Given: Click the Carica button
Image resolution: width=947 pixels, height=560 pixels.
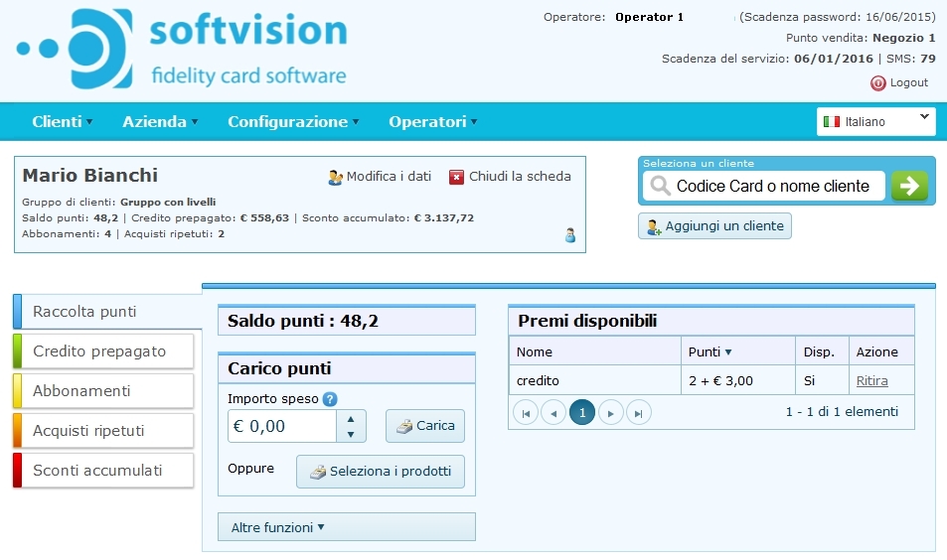Looking at the screenshot, I should 425,426.
